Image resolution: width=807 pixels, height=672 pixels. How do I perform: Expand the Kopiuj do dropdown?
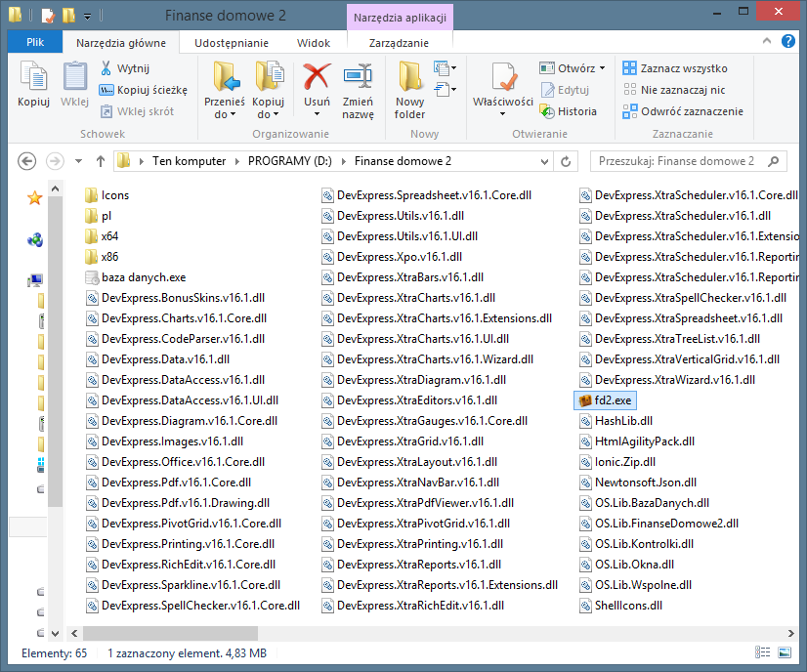coord(268,114)
